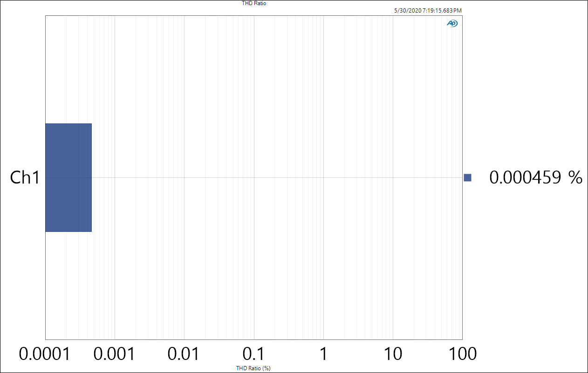Click the blue Ch1 THD bar
The width and height of the screenshot is (588, 373).
click(68, 177)
